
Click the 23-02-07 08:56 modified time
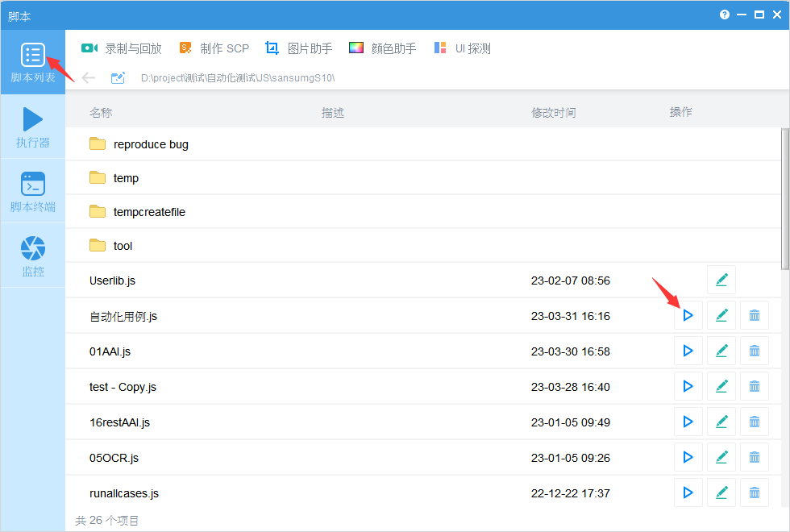(x=571, y=281)
